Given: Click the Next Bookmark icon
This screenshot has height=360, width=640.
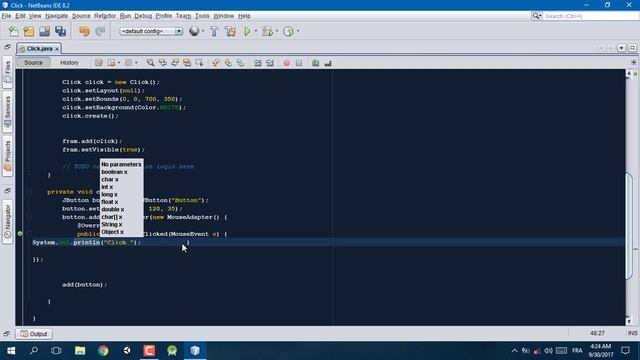Looking at the screenshot, I should (x=228, y=63).
